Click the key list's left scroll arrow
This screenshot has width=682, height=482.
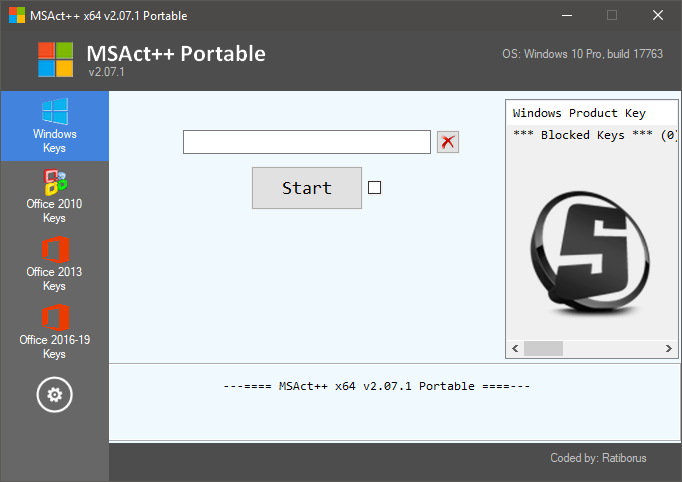click(x=516, y=348)
